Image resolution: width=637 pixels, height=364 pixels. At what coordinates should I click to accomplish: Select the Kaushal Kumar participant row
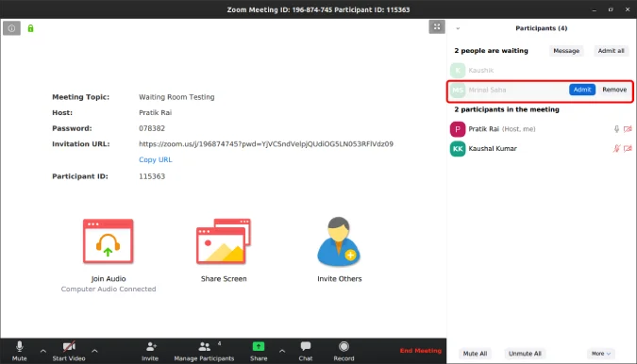(x=541, y=148)
